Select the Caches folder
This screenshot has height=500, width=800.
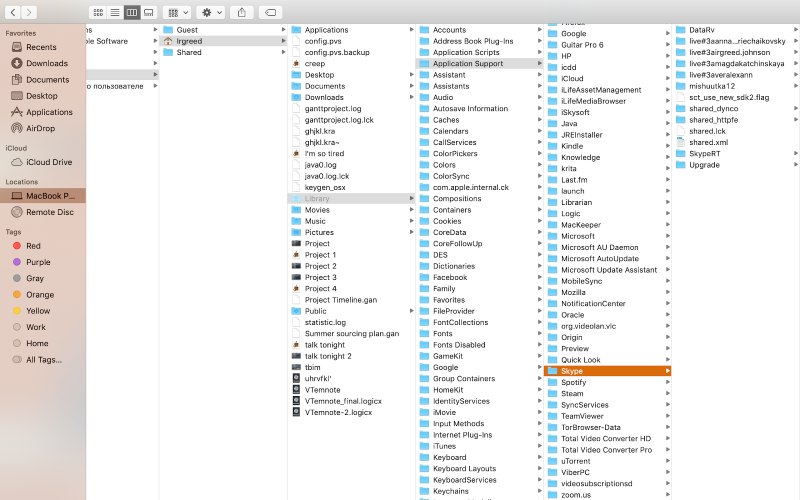[446, 120]
